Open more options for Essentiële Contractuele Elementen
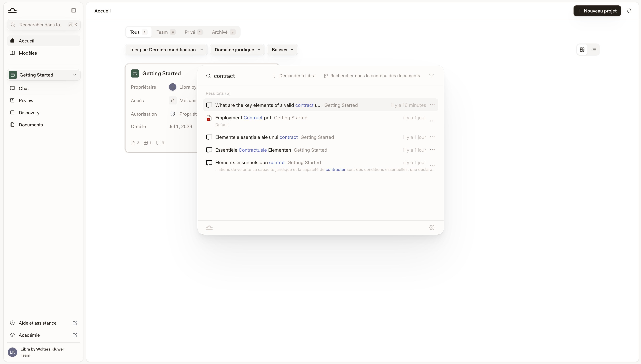This screenshot has width=641, height=364. [432, 150]
